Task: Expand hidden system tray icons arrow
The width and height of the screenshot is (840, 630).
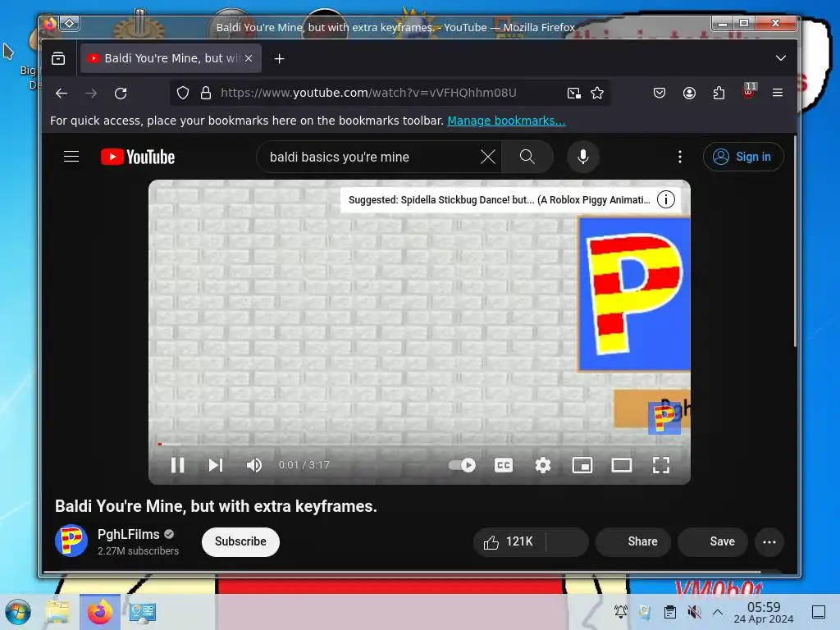Action: [x=718, y=612]
